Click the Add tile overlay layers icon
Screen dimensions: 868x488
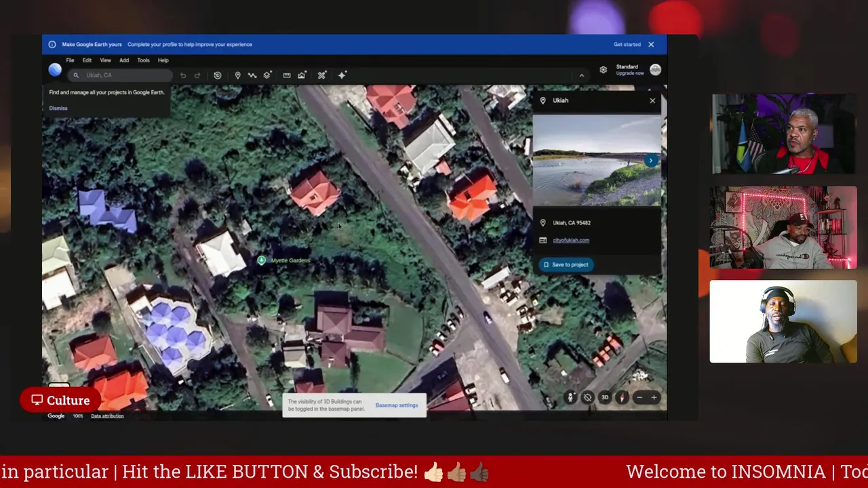coord(267,75)
